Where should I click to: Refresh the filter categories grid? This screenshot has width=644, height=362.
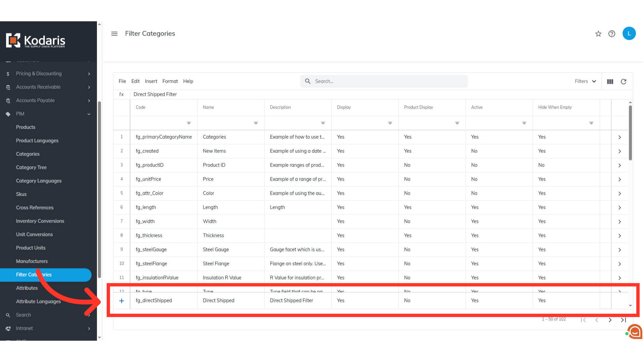tap(624, 81)
